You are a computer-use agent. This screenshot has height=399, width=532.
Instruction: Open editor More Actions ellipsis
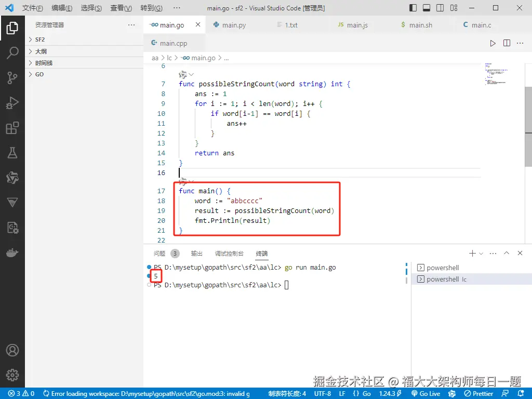click(x=520, y=43)
